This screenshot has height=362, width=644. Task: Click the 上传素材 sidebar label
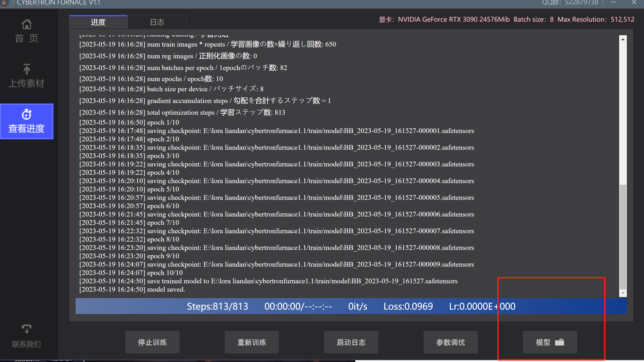26,83
